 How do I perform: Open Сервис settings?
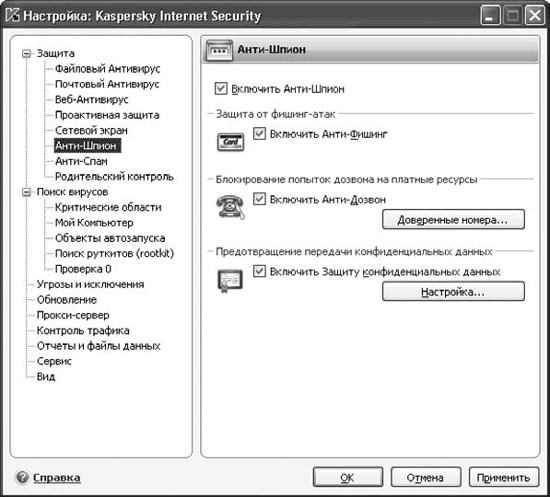pyautogui.click(x=54, y=361)
